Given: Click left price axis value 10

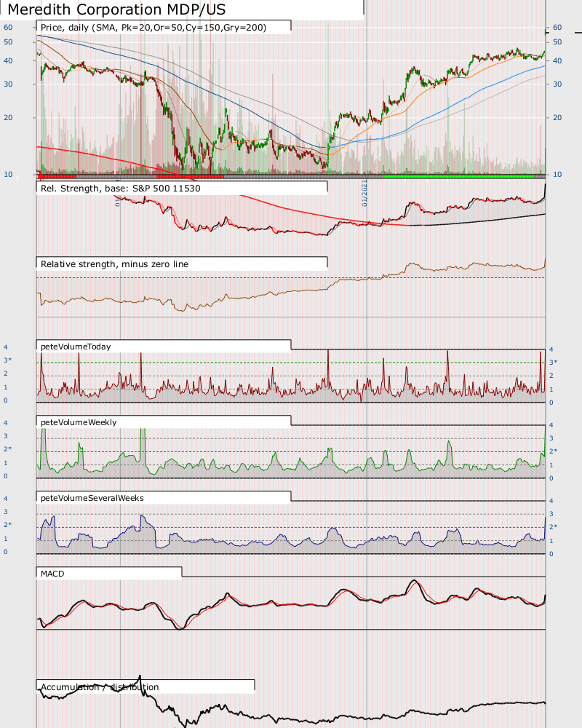Looking at the screenshot, I should [x=8, y=175].
